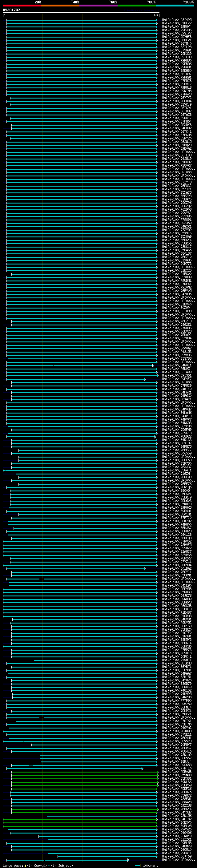Image resolution: width=197 pixels, height=868 pixels.
Task: Open hit UniRef100_A8I4P5
Action: (x=177, y=20)
